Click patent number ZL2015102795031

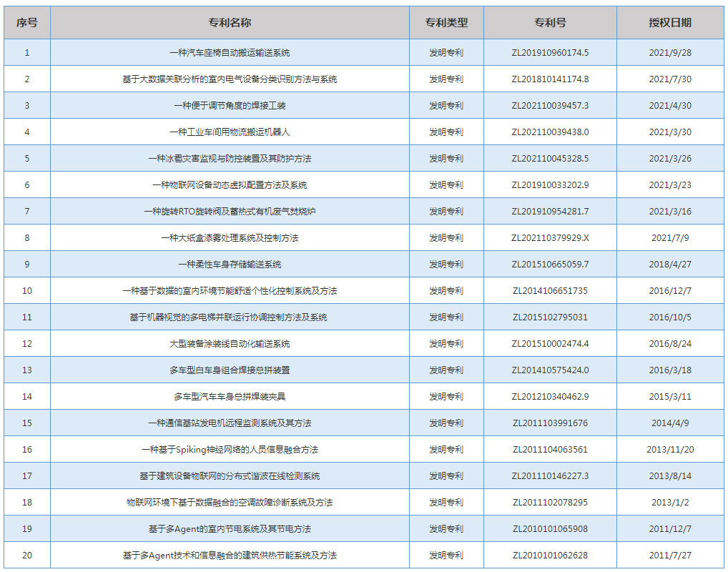(550, 317)
